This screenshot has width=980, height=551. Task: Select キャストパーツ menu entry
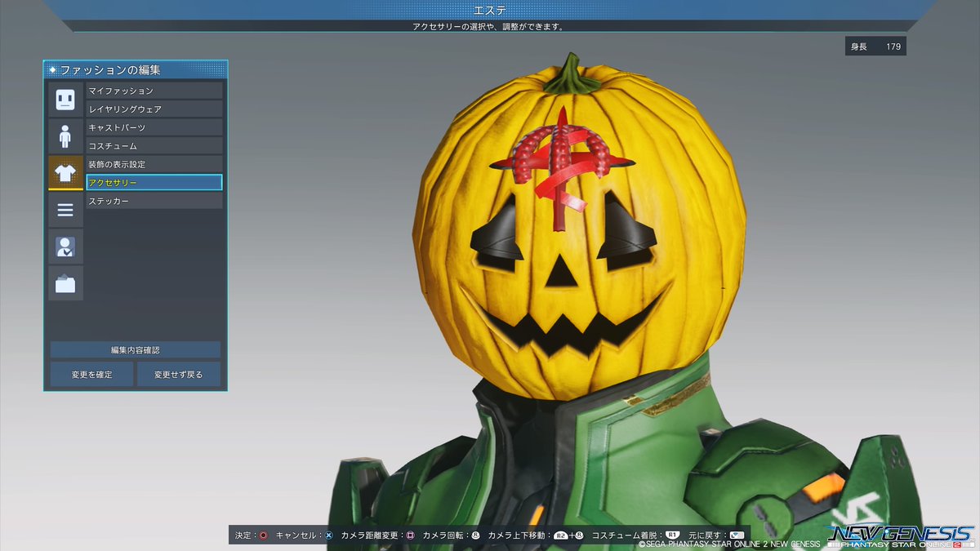tap(154, 127)
